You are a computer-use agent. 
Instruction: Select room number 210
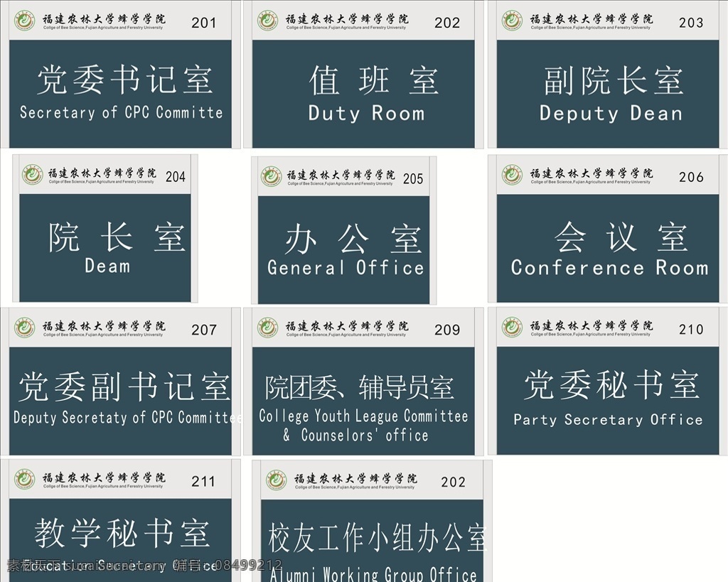pyautogui.click(x=691, y=329)
